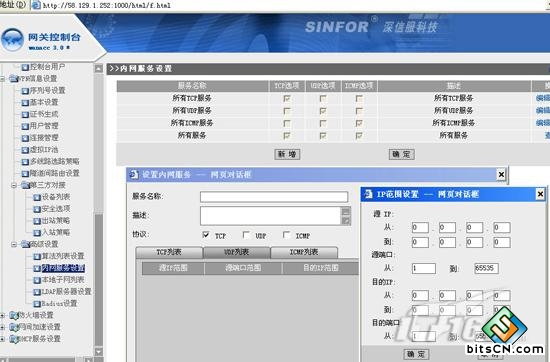550x362 pixels.
Task: Click the browser address bar URL
Action: pos(107,5)
